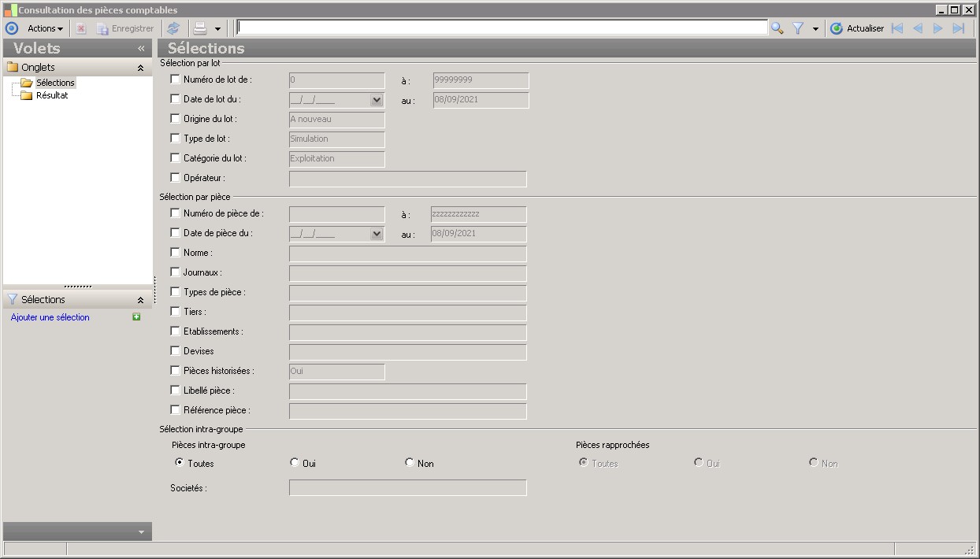Image resolution: width=980 pixels, height=559 pixels.
Task: Enable the Numéro de pièce de checkbox
Action: 175,213
